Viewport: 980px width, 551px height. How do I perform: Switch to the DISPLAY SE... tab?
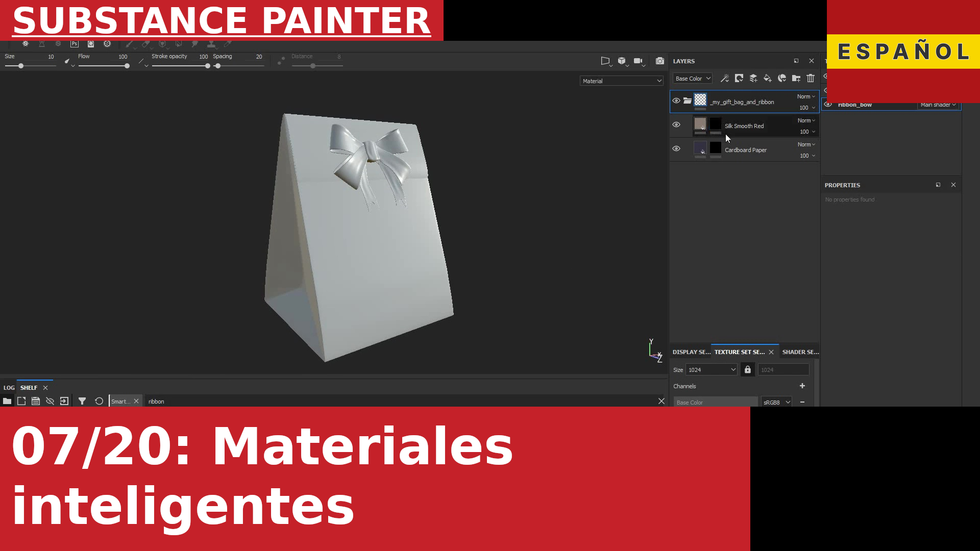691,352
